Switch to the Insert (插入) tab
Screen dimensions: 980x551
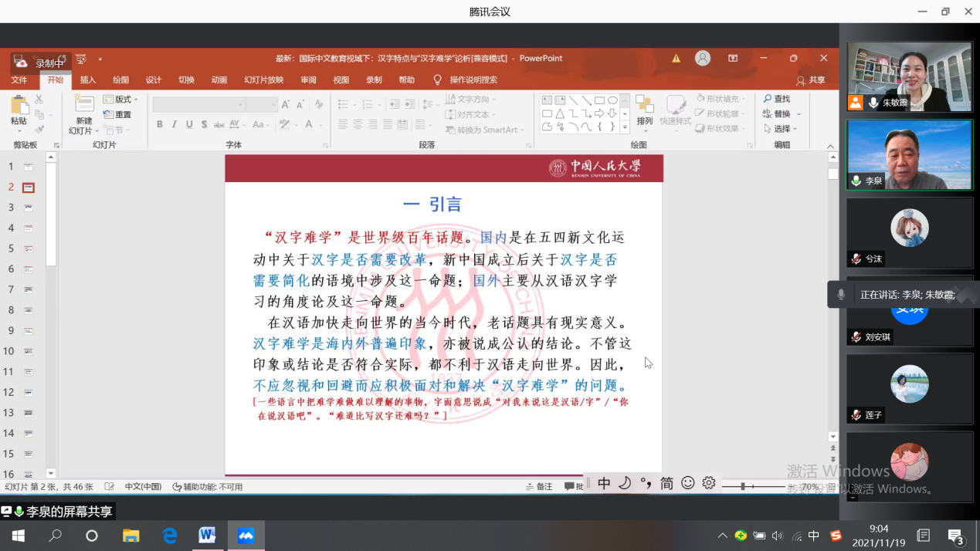point(88,79)
